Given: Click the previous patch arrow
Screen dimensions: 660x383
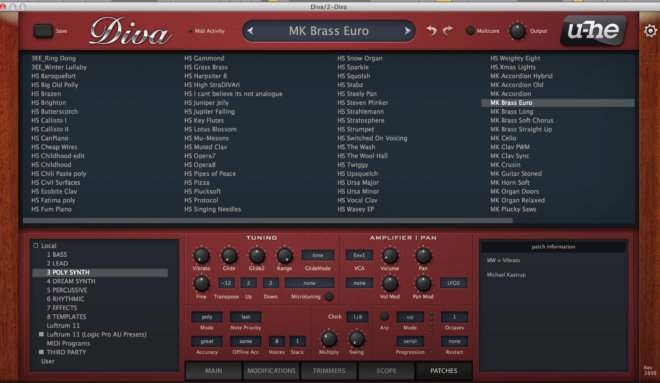Looking at the screenshot, I should pyautogui.click(x=251, y=31).
